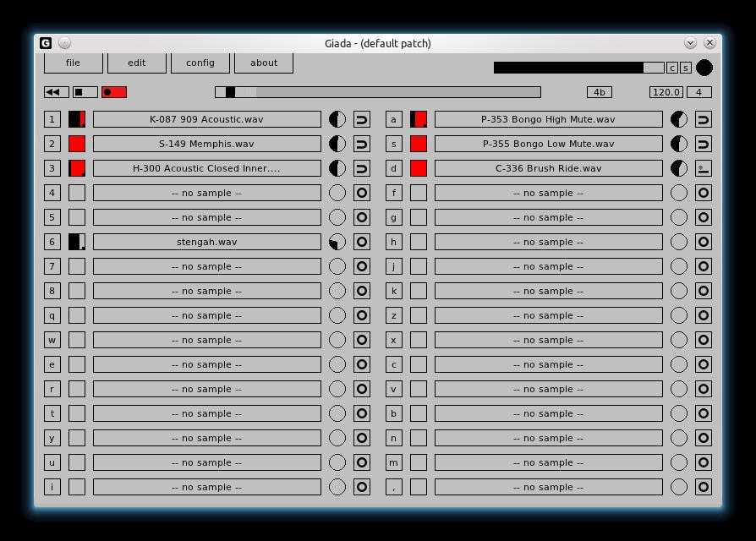Viewport: 756px width, 541px height.
Task: Open the empty sample slot on channel 4
Action: [207, 193]
